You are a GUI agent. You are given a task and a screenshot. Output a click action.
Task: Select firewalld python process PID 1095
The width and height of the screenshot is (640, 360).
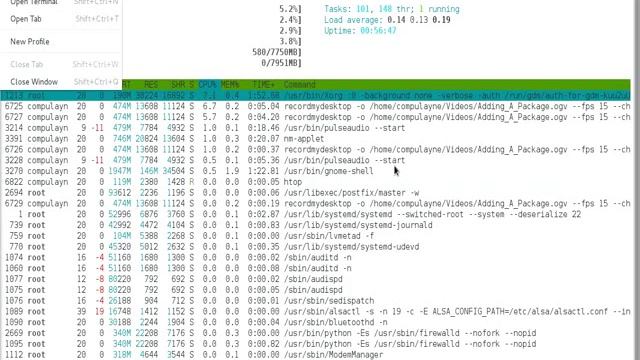click(x=316, y=344)
